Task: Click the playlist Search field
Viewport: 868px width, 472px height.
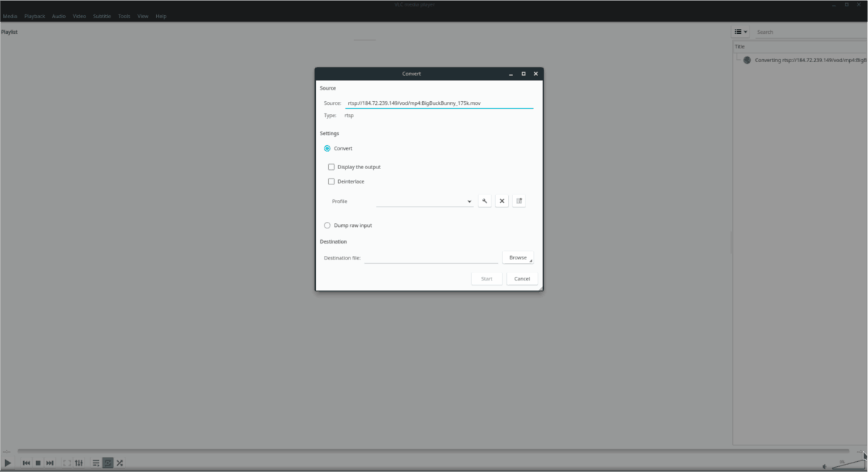Action: 809,32
